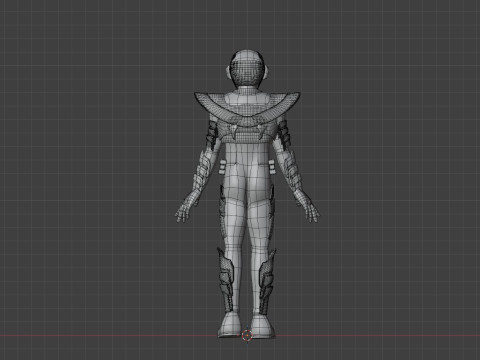Click the character's right boot
480x360 pixels.
(263, 325)
